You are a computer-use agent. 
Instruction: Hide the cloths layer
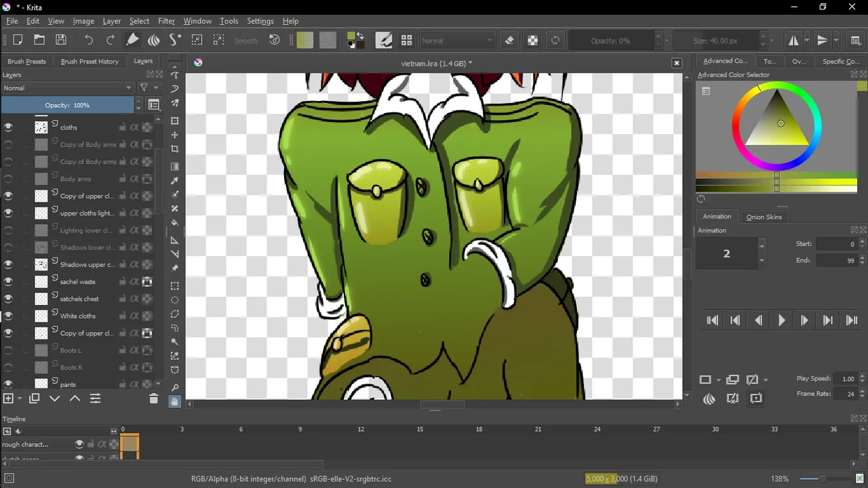click(x=8, y=127)
